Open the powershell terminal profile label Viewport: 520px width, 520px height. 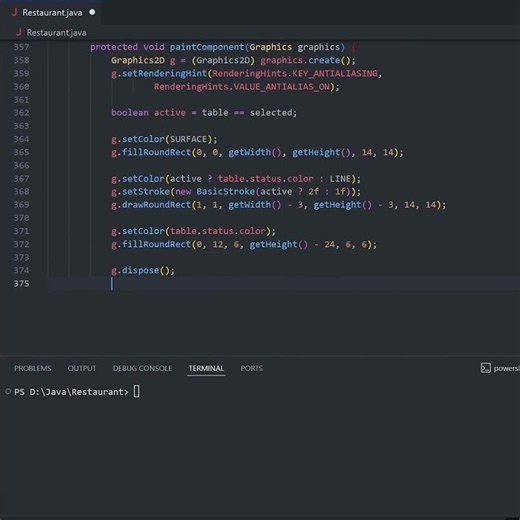(x=507, y=368)
